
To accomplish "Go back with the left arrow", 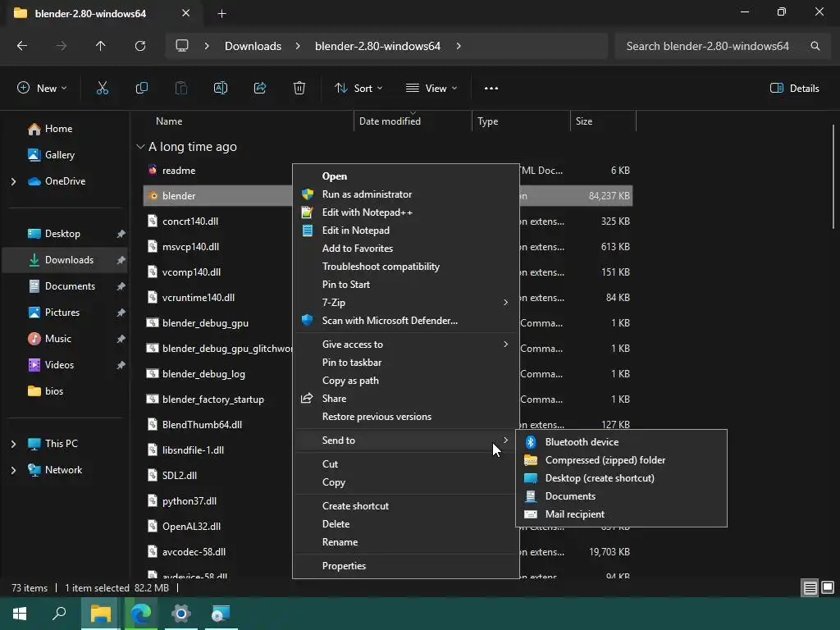I will tap(22, 46).
